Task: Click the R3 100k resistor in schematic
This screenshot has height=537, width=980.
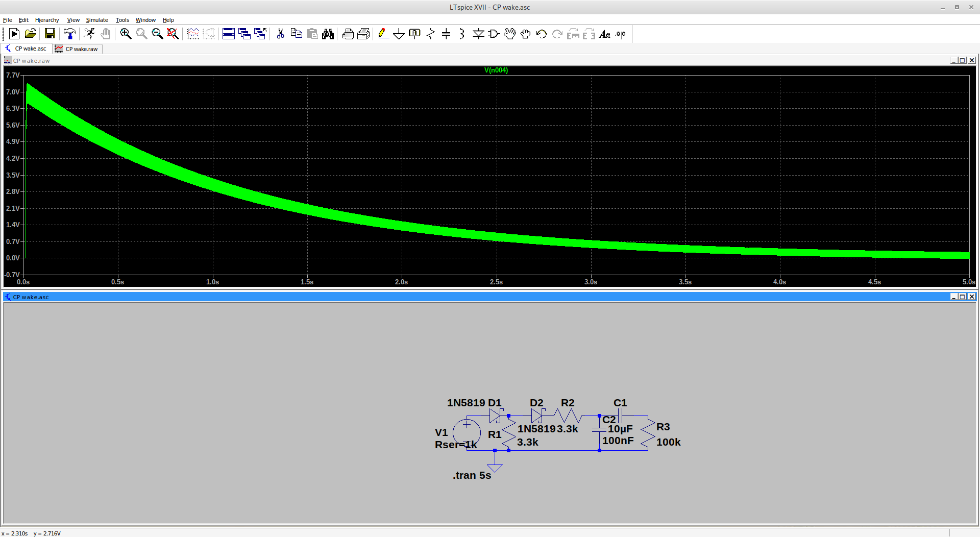Action: click(648, 433)
